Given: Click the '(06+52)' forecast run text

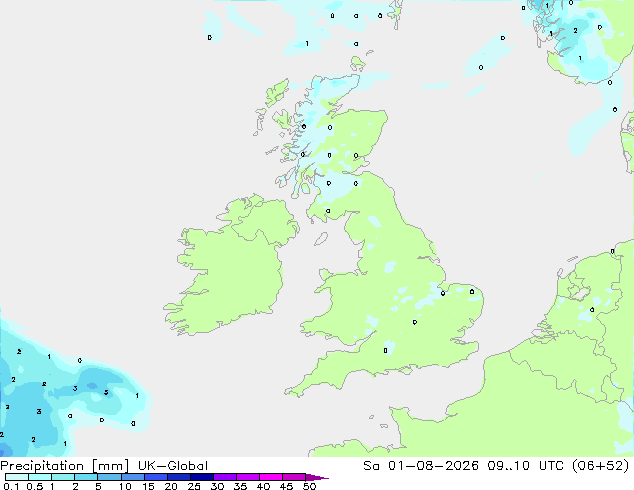Looking at the screenshot, I should tap(601, 466).
